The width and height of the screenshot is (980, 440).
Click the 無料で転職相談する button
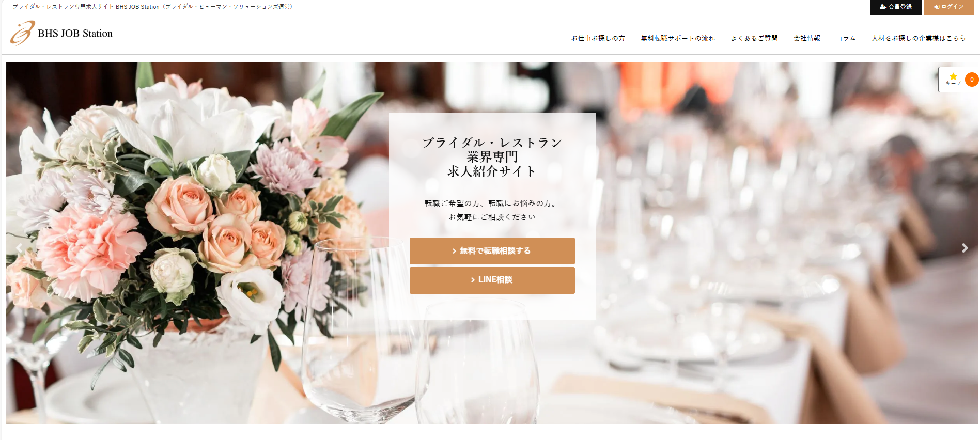click(492, 251)
